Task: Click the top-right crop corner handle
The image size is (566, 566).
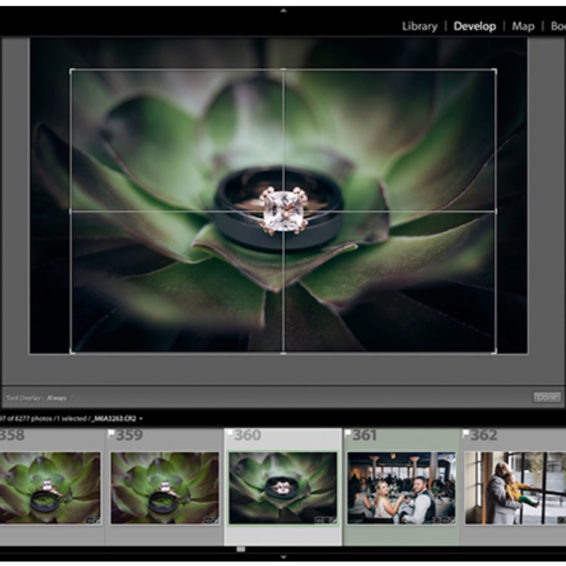Action: [x=495, y=70]
